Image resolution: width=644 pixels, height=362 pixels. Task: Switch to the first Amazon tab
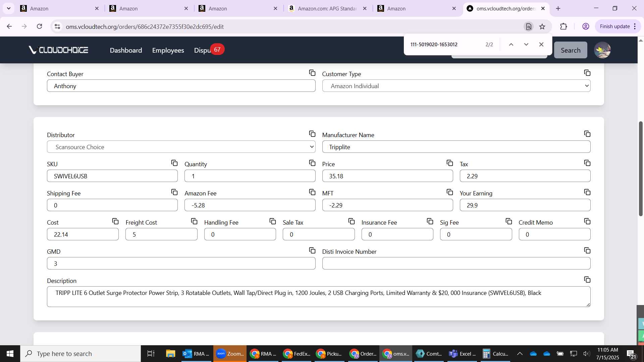[60, 8]
